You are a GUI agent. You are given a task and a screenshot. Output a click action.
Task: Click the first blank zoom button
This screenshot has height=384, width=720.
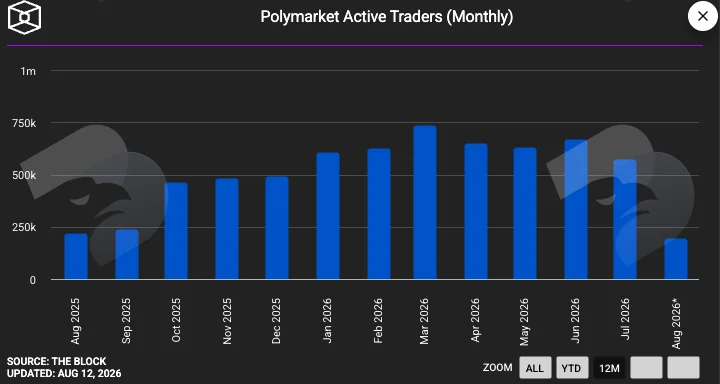(647, 368)
